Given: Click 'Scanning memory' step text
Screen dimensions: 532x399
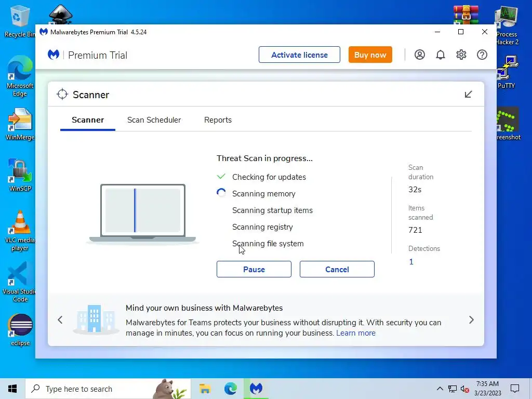Looking at the screenshot, I should click(x=263, y=194).
